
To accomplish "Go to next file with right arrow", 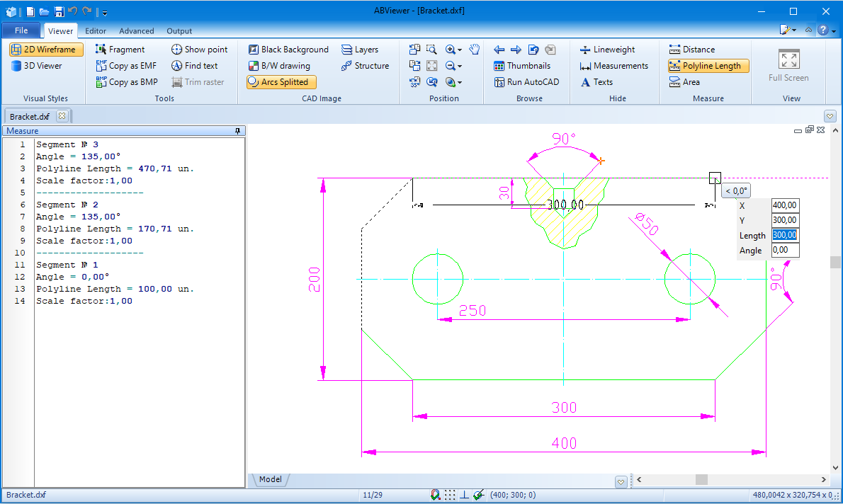I will [516, 50].
